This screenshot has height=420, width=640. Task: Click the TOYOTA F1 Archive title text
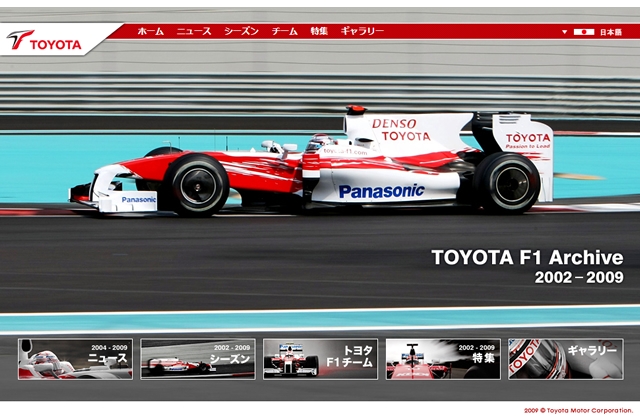pyautogui.click(x=527, y=258)
